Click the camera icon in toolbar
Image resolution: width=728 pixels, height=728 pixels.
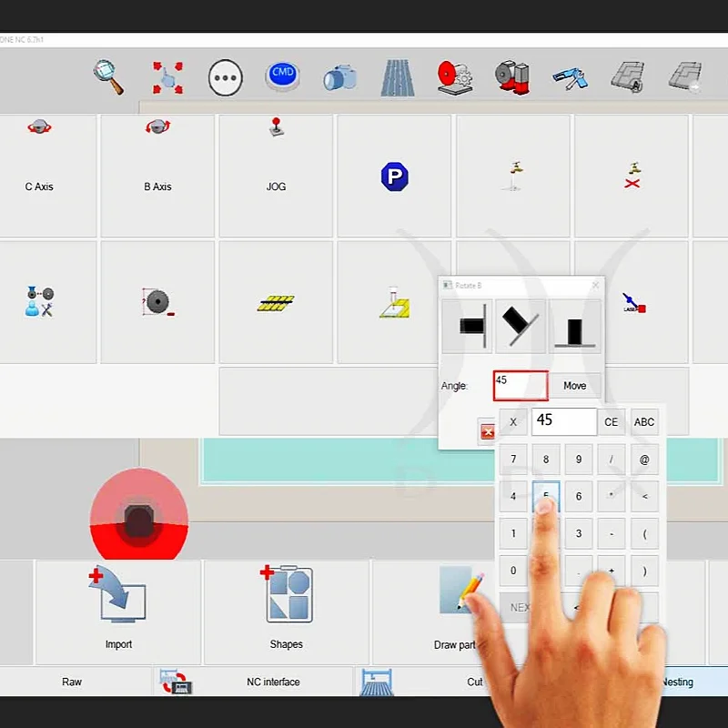coord(339,77)
